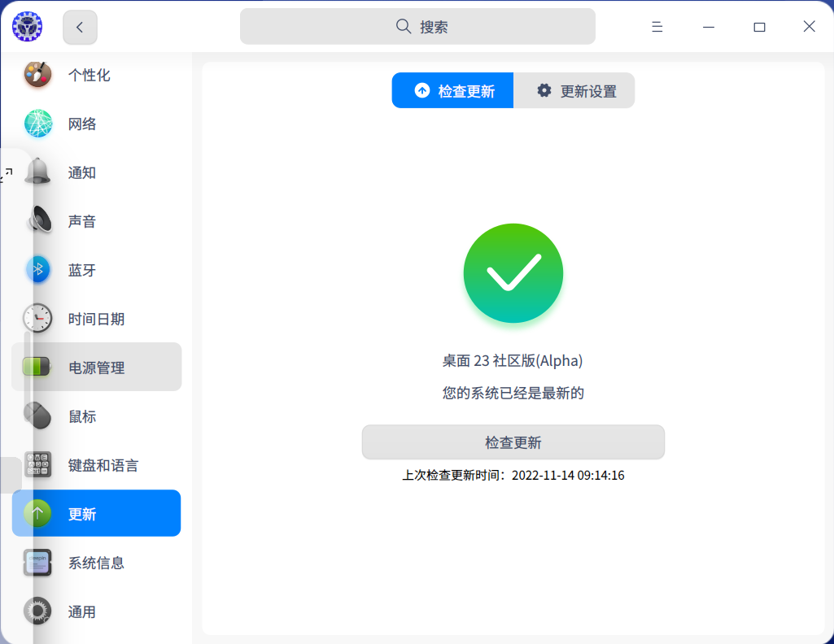The width and height of the screenshot is (834, 644).
Task: Switch to the 检查更新 tab
Action: [452, 90]
